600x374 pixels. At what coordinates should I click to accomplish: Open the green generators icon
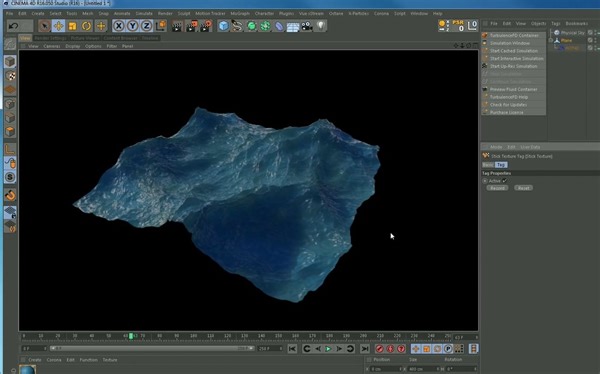[x=251, y=26]
